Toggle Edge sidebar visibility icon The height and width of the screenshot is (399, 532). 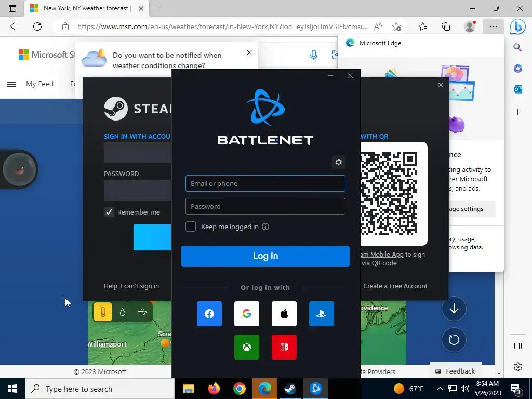(x=518, y=346)
